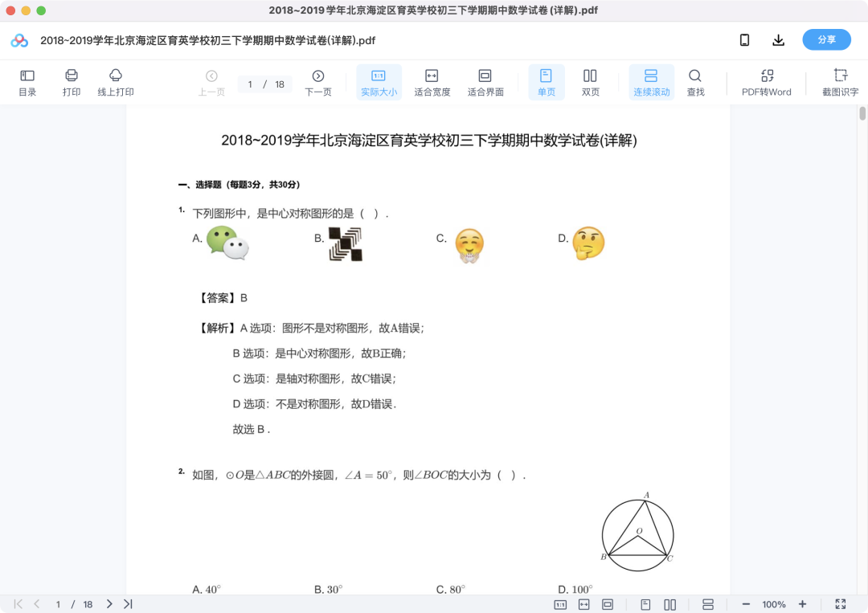
Task: Click the file name text in header
Action: click(x=207, y=40)
